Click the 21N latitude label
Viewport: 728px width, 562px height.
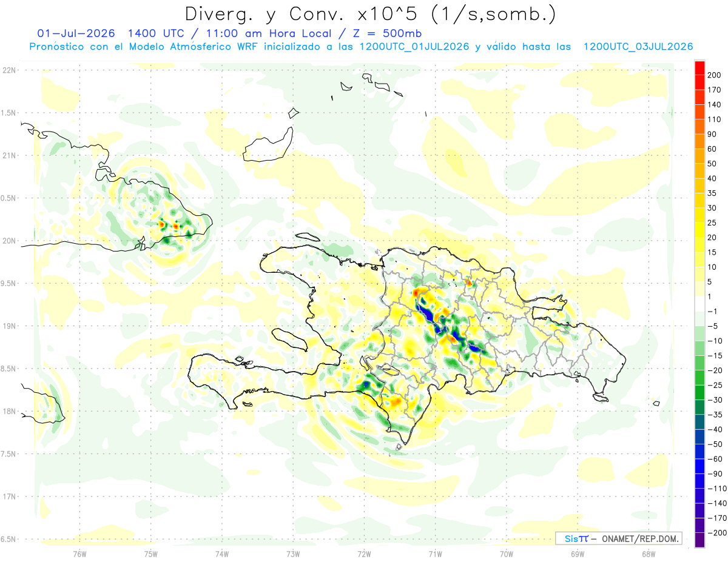(x=8, y=155)
